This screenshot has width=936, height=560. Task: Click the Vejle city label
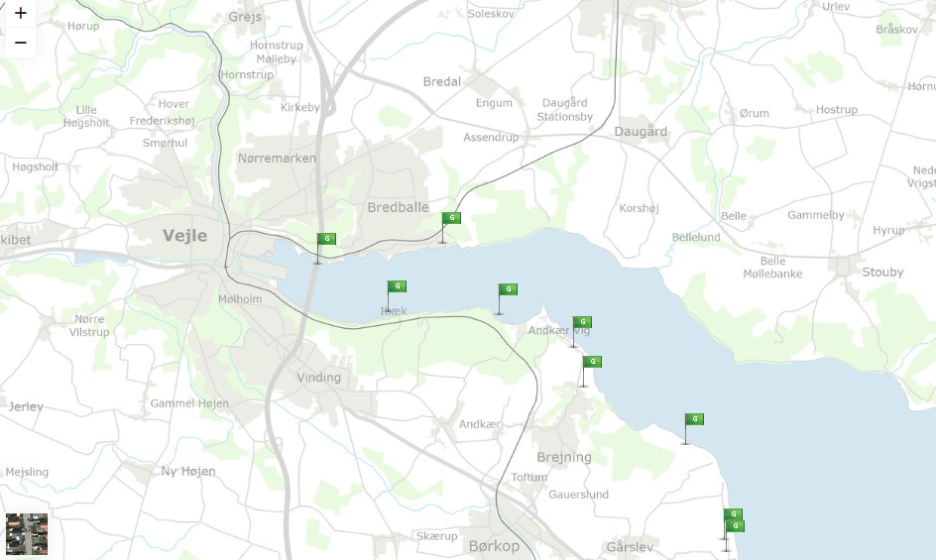tap(185, 236)
